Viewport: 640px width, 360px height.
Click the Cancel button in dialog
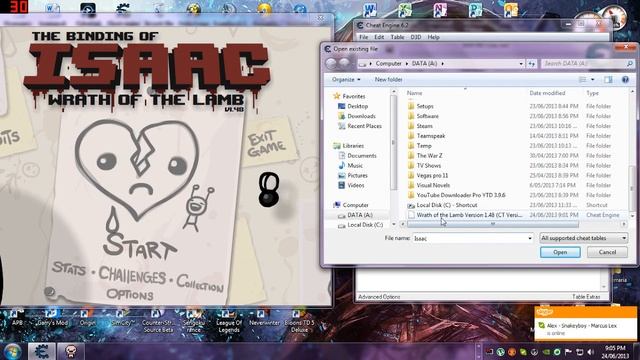point(607,252)
